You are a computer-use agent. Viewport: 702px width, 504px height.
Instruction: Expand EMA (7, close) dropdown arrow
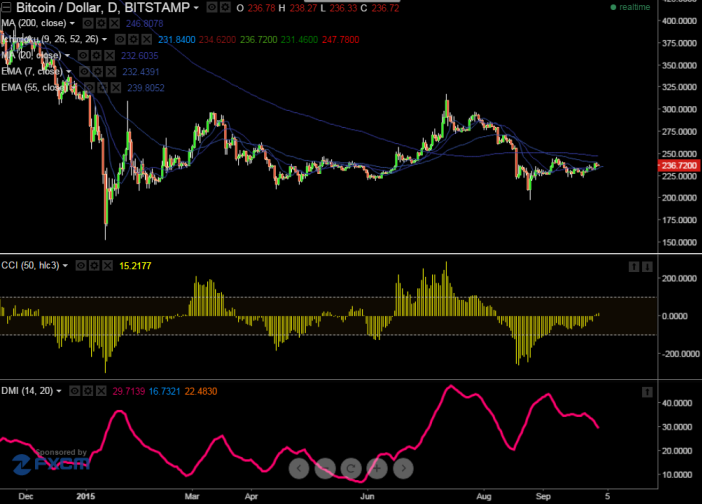point(68,72)
